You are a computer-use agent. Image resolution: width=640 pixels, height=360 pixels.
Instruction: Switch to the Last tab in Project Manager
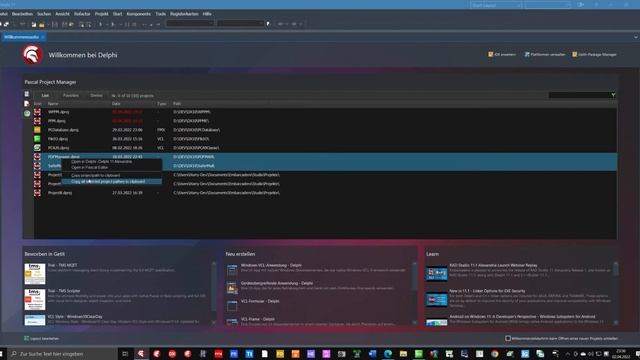click(45, 96)
